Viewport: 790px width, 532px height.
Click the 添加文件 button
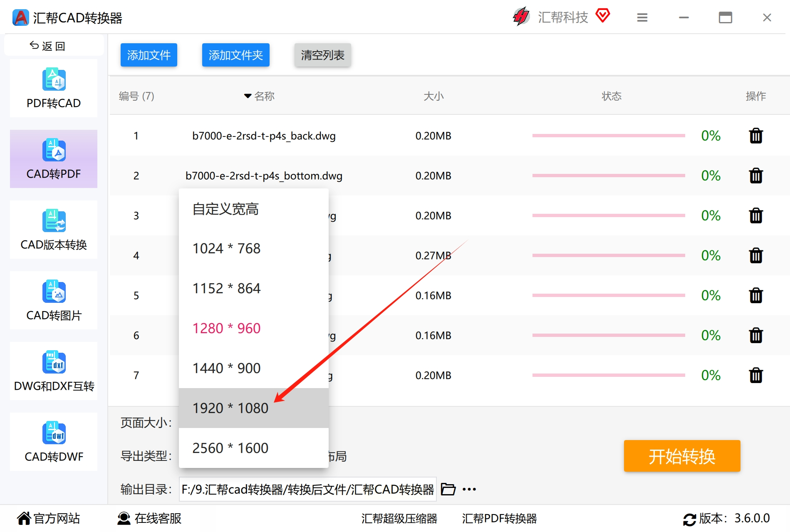pos(149,55)
